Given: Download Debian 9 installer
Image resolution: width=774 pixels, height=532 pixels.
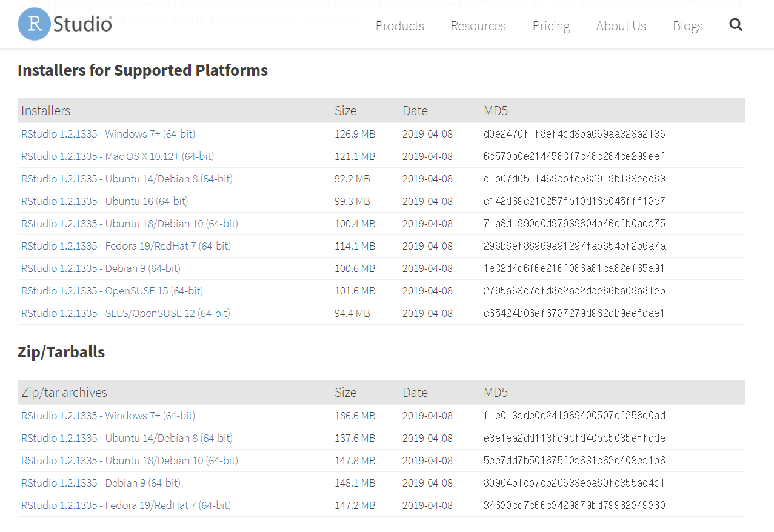Looking at the screenshot, I should [x=101, y=268].
